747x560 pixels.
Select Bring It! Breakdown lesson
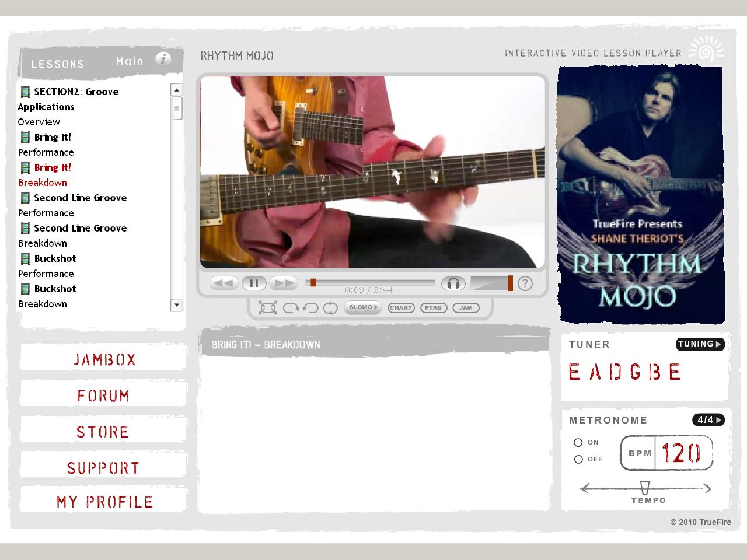[45, 175]
